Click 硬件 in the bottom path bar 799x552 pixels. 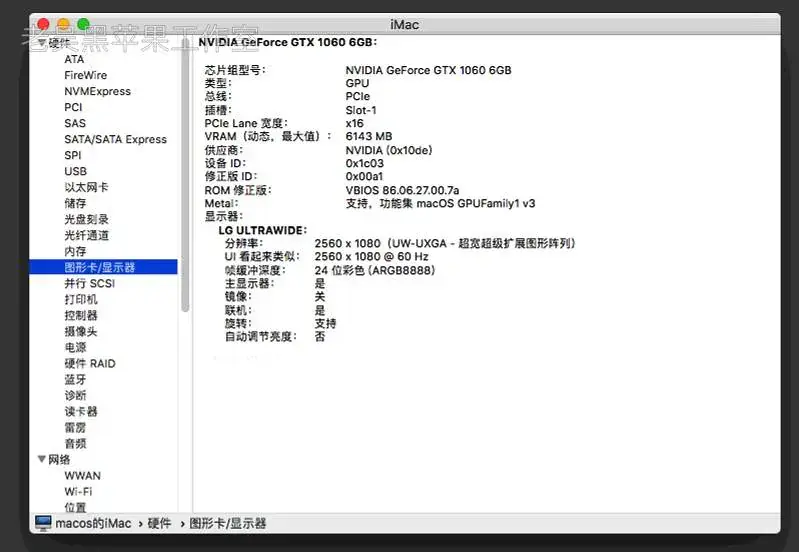[x=159, y=523]
